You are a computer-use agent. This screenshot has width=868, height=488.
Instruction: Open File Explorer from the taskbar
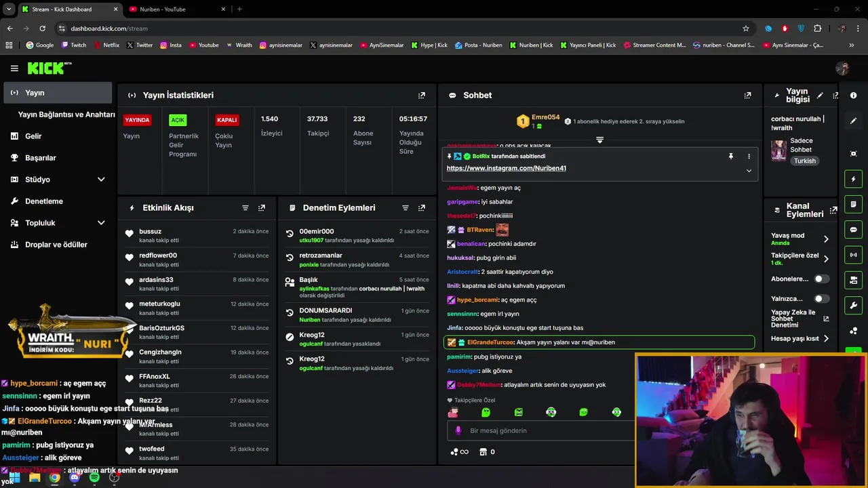(35, 477)
